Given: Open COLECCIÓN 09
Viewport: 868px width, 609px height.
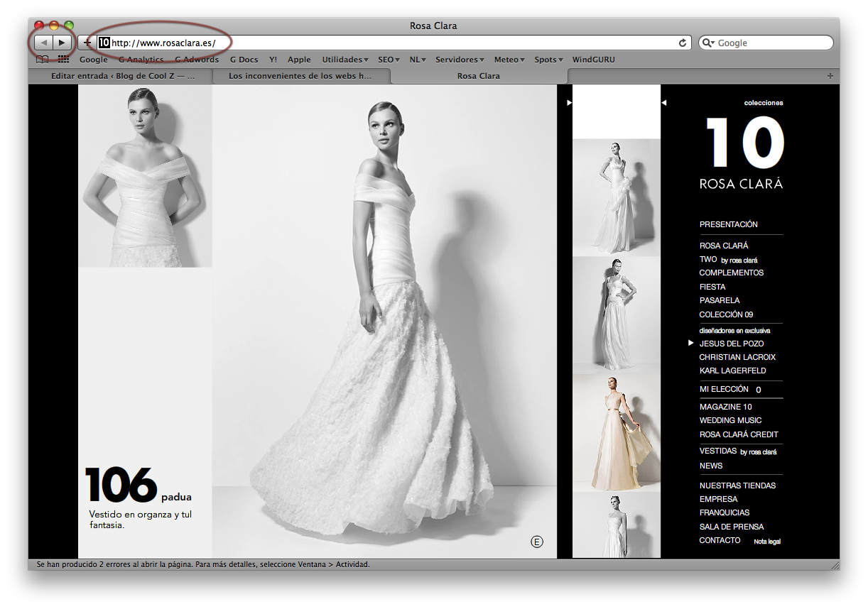Looking at the screenshot, I should click(x=726, y=314).
